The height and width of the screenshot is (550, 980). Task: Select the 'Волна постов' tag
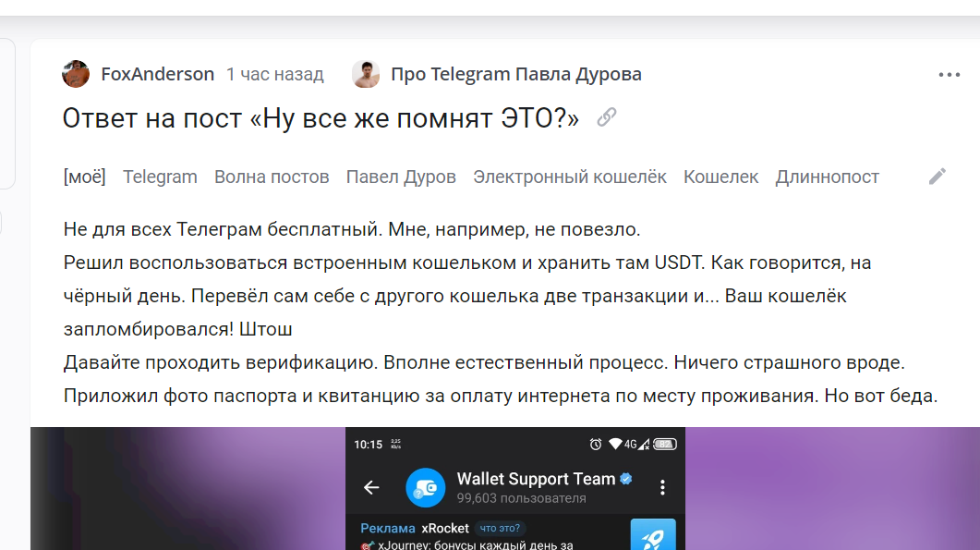click(x=272, y=177)
